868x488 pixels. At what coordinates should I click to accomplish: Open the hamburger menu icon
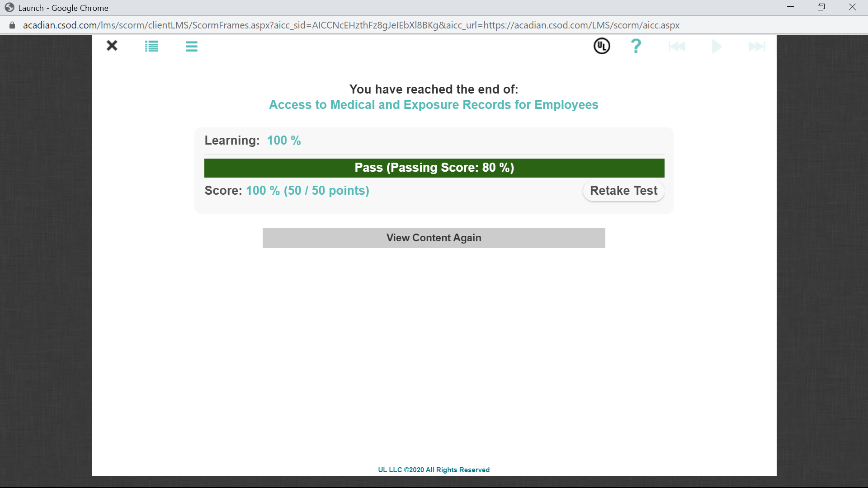191,46
